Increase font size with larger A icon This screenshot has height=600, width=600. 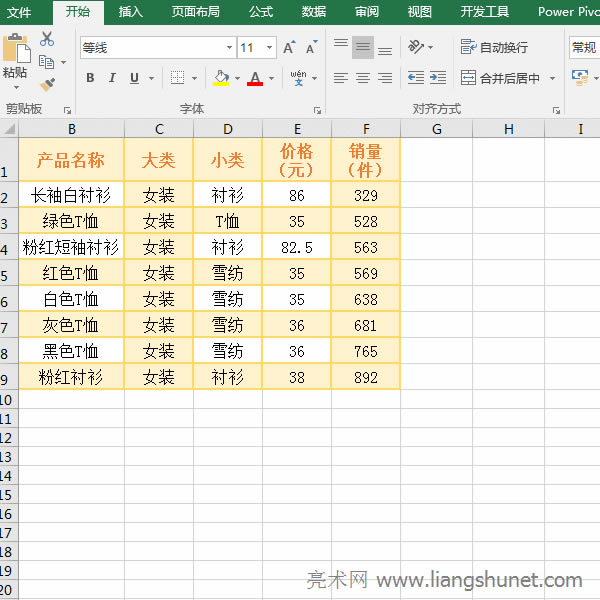click(x=289, y=48)
